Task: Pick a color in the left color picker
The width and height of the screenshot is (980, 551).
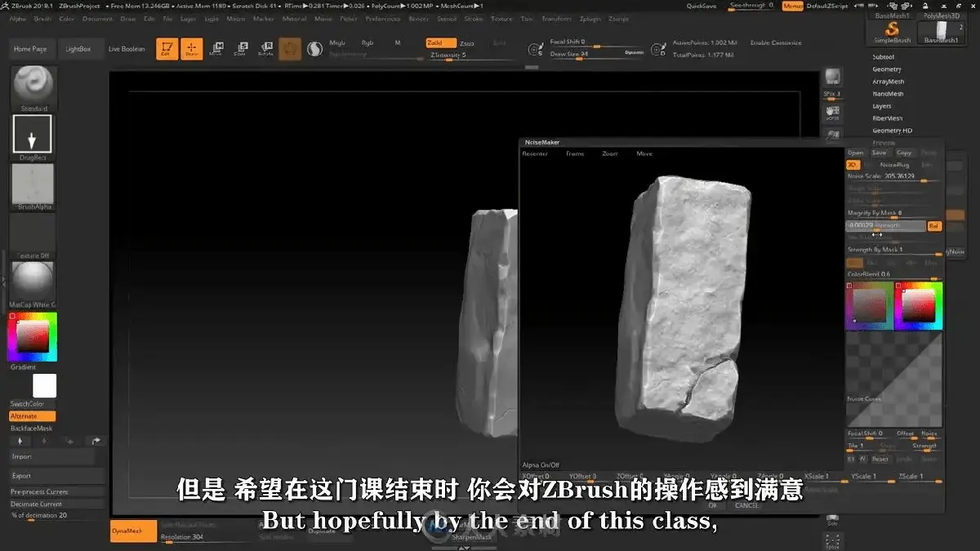Action: tap(33, 337)
